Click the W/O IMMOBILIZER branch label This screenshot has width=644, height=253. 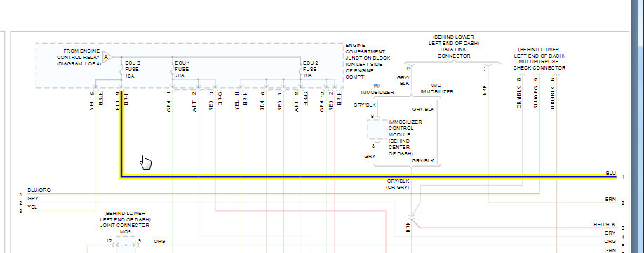tap(436, 89)
